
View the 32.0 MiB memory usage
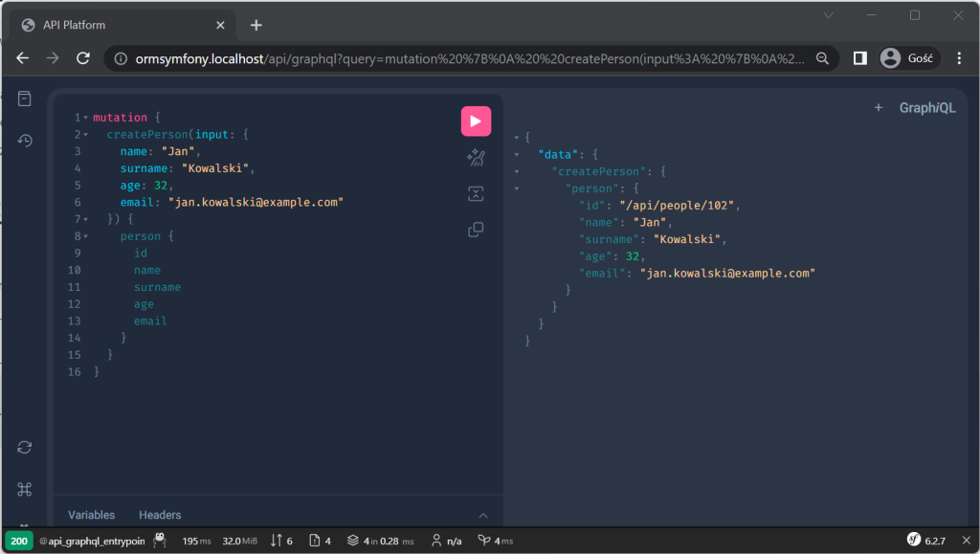point(239,541)
